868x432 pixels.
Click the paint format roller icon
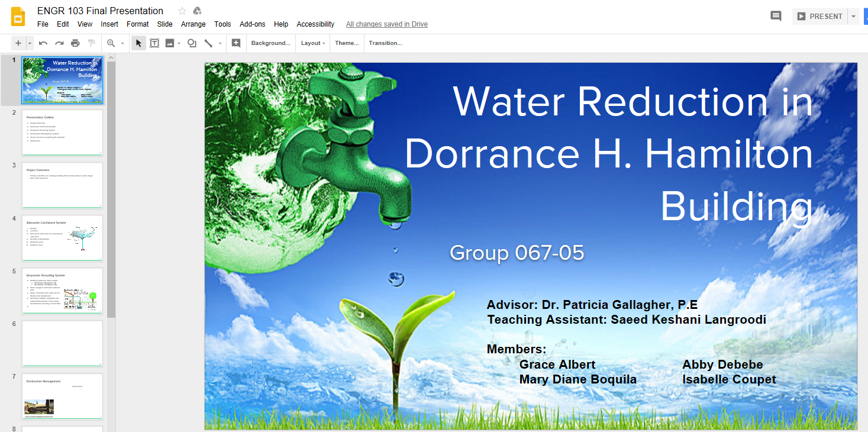coord(91,43)
